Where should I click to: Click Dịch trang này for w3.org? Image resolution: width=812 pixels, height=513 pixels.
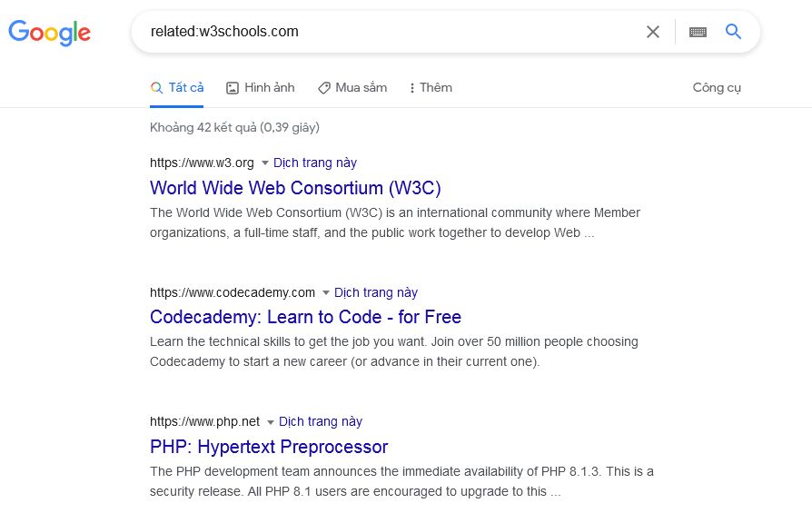315,163
